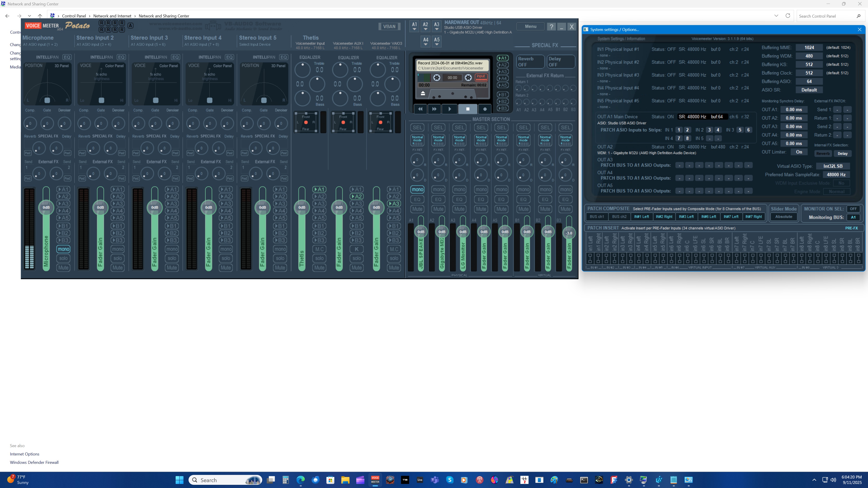Open File Explorer from taskbar

(x=345, y=480)
